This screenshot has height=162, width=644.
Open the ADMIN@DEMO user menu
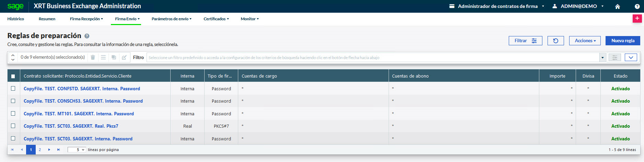(x=579, y=6)
